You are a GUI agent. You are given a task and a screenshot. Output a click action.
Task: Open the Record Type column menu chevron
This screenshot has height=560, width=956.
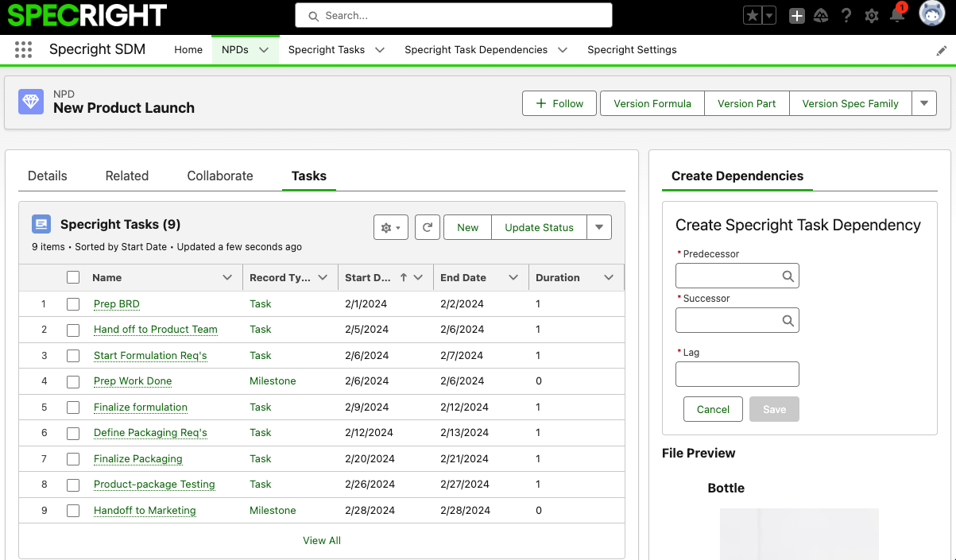pos(323,277)
